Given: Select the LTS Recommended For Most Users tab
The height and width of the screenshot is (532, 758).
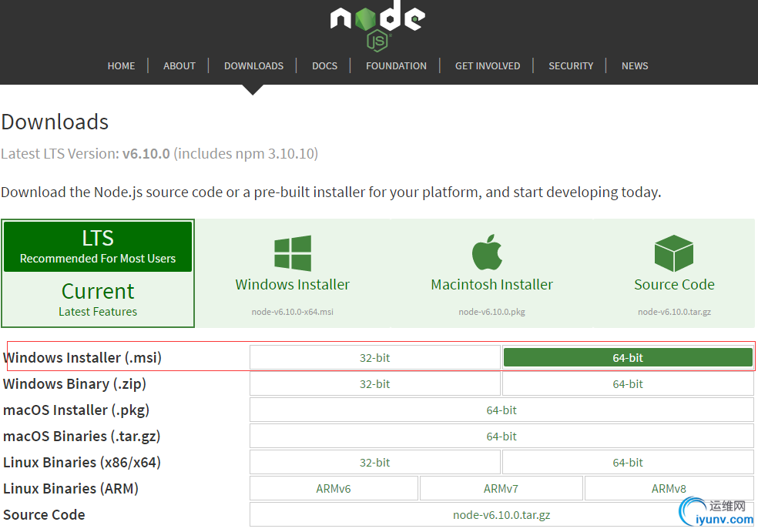Looking at the screenshot, I should [98, 246].
